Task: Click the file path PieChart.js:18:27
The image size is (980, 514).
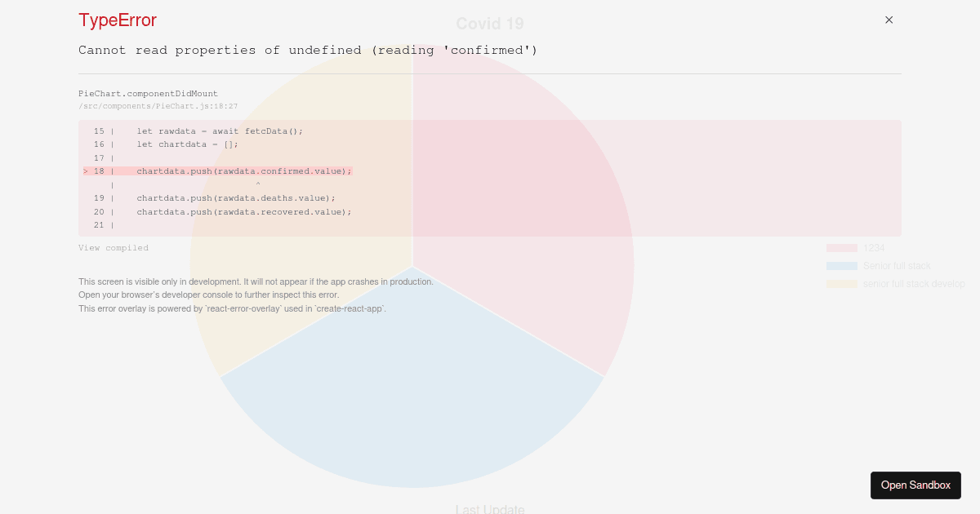Action: 158,106
